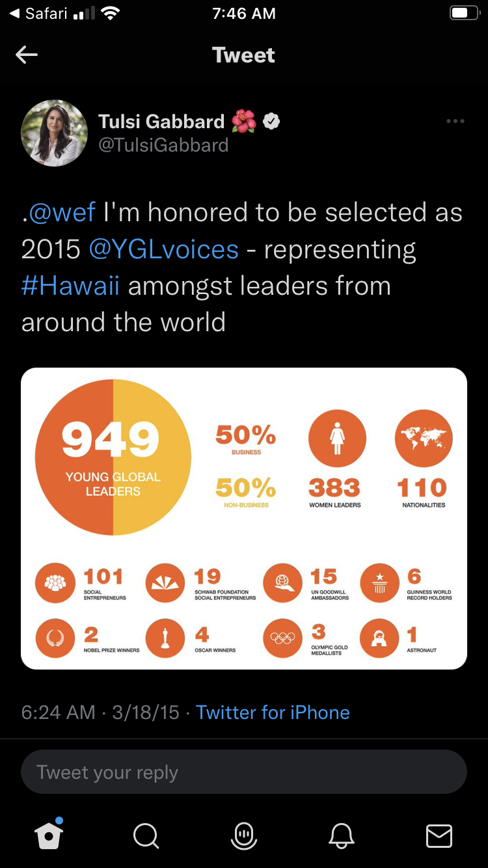Tap the back arrow icon

(x=27, y=55)
